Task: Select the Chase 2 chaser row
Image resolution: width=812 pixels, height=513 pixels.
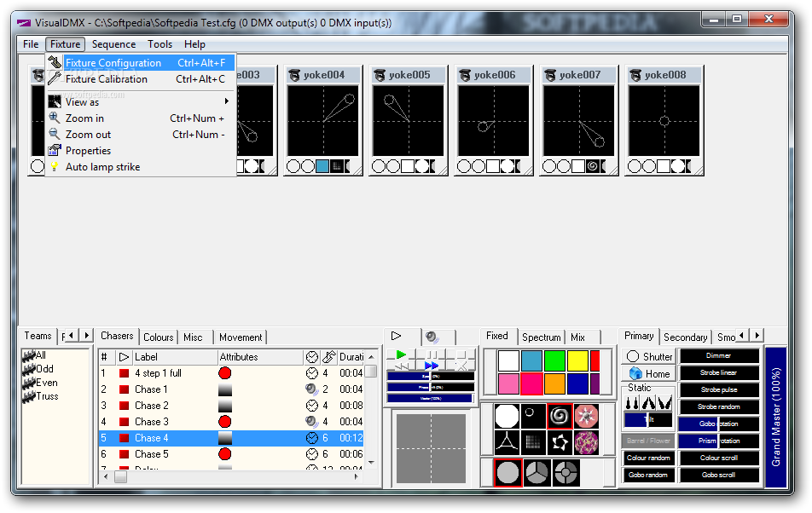Action: (231, 406)
